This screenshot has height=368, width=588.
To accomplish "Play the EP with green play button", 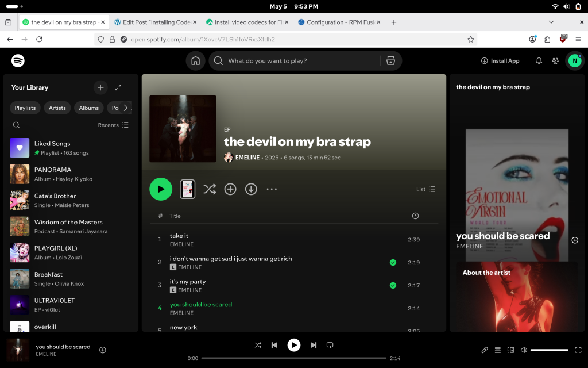I will click(x=161, y=189).
